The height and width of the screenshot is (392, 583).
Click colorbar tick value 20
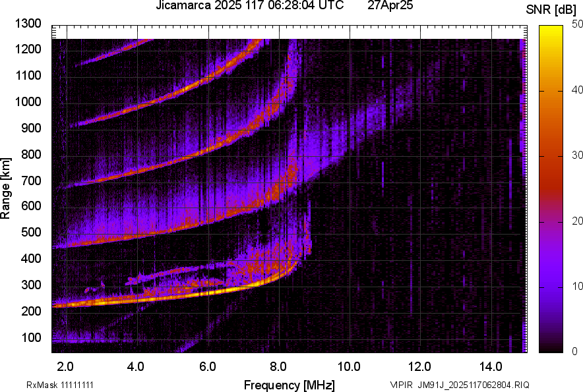578,221
